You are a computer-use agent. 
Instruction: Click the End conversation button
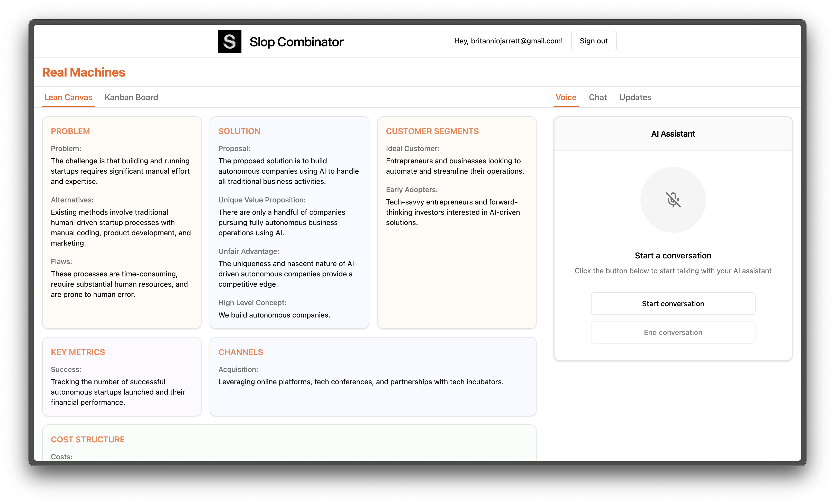[x=673, y=332]
